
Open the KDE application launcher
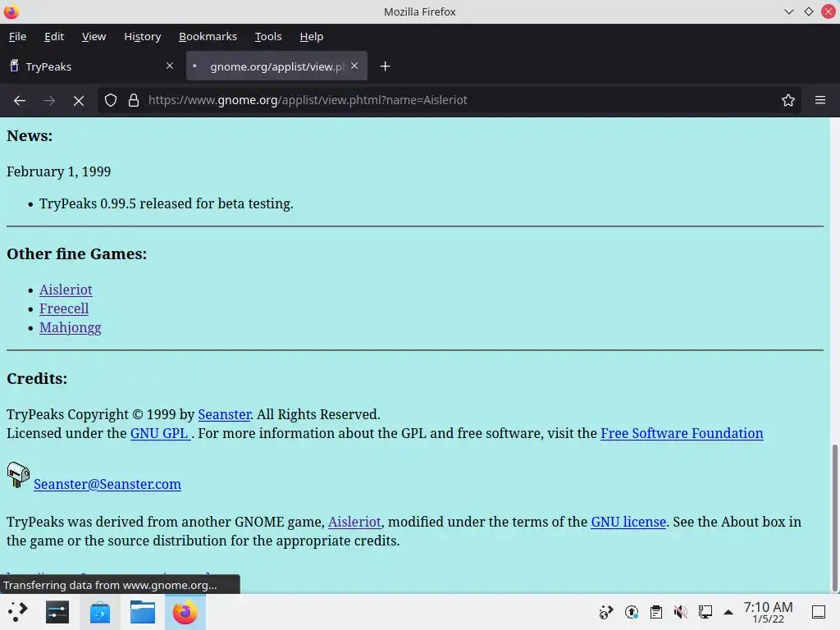18,612
